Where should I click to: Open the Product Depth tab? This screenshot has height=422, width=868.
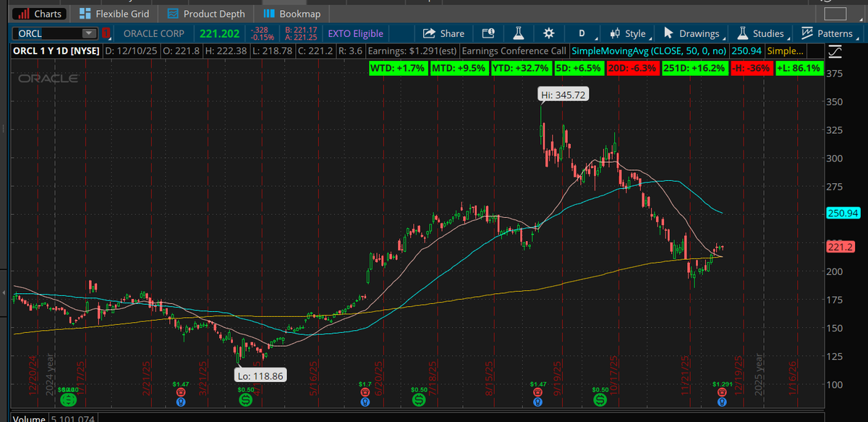click(206, 14)
